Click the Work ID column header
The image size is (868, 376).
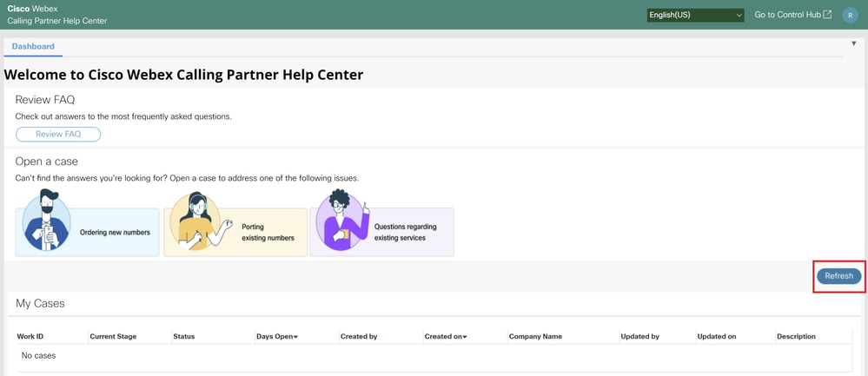click(30, 336)
